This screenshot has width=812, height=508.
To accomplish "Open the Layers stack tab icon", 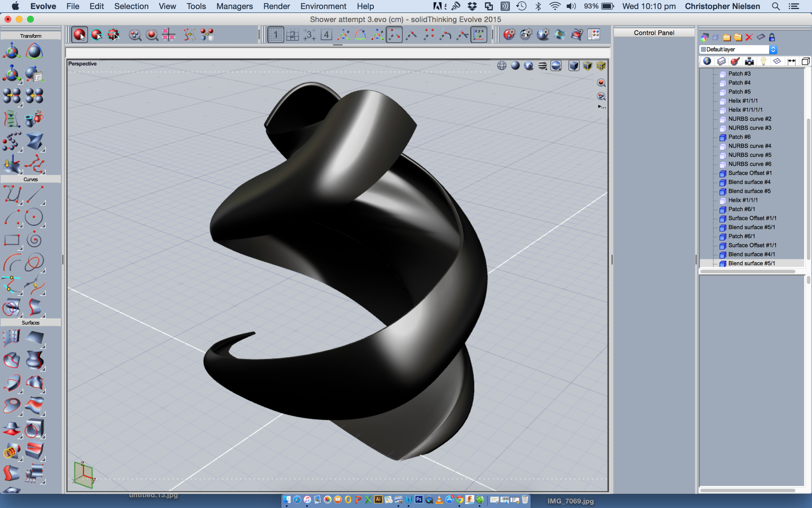I will coord(721,61).
